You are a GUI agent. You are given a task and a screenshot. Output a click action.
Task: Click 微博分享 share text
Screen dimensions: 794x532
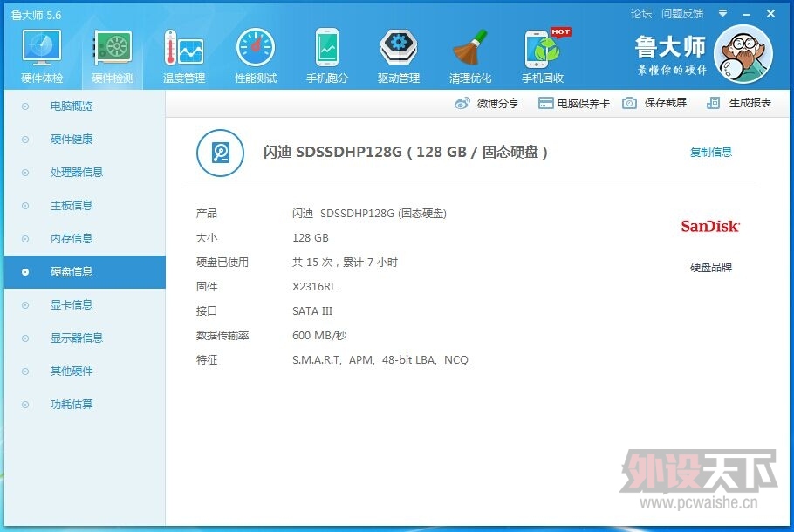[497, 103]
